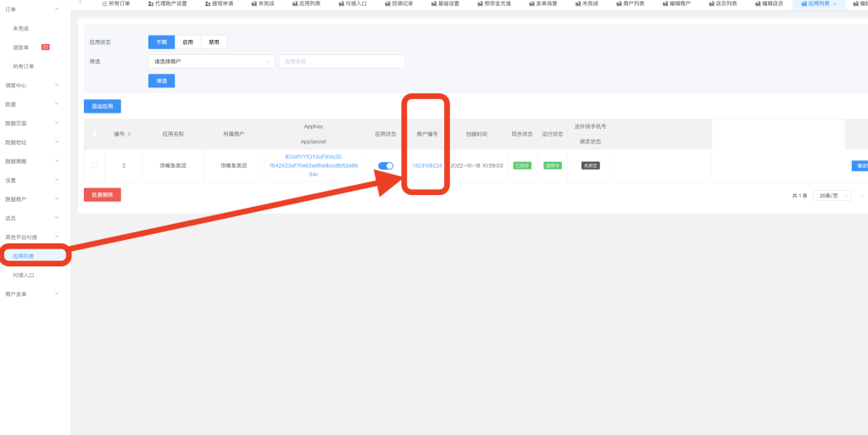
Task: Click the 回调记录 tab icon
Action: point(387,3)
